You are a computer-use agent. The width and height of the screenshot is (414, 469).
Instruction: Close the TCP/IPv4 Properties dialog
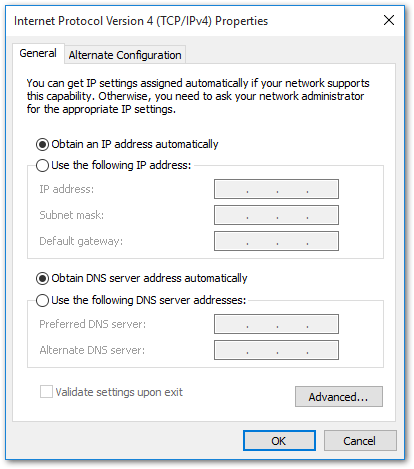pyautogui.click(x=389, y=20)
